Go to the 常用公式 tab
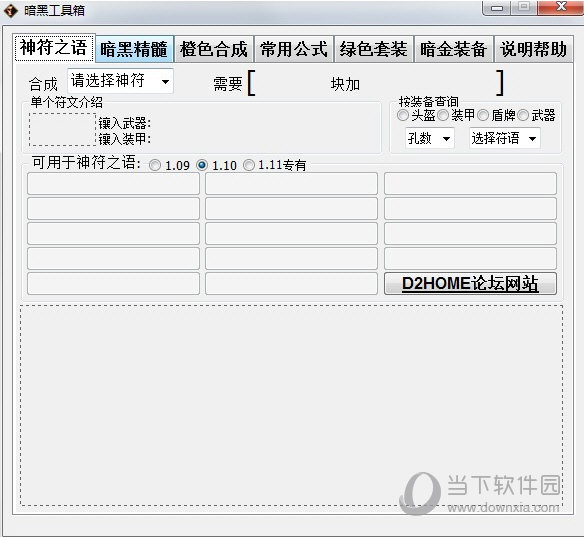 click(294, 49)
